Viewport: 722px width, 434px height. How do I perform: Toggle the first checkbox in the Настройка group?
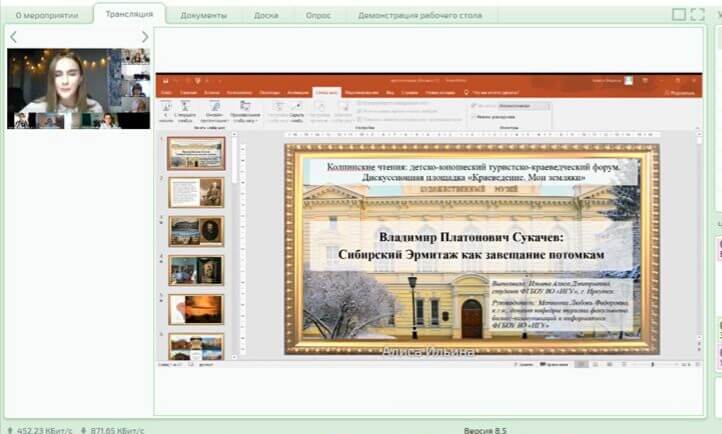(357, 104)
